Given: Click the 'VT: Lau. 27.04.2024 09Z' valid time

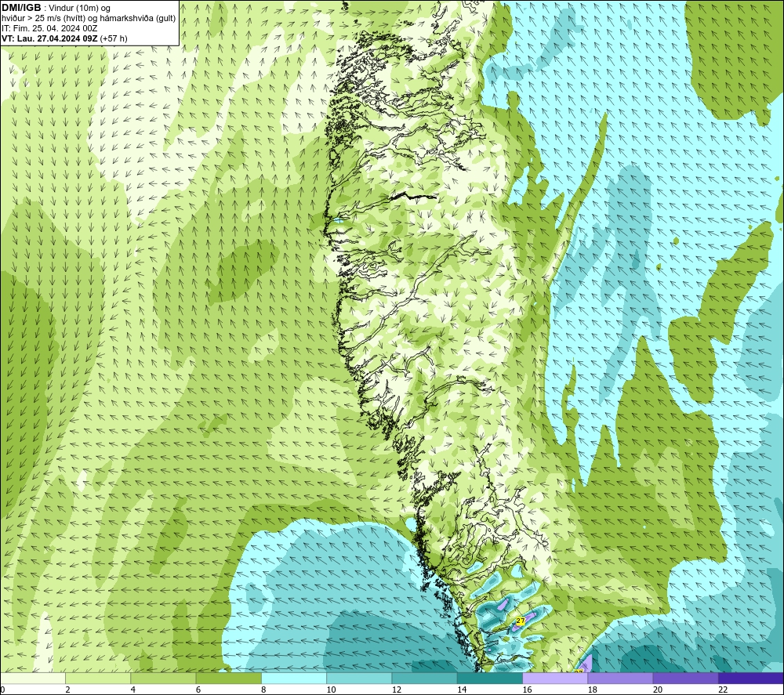Looking at the screenshot, I should 49,38.
